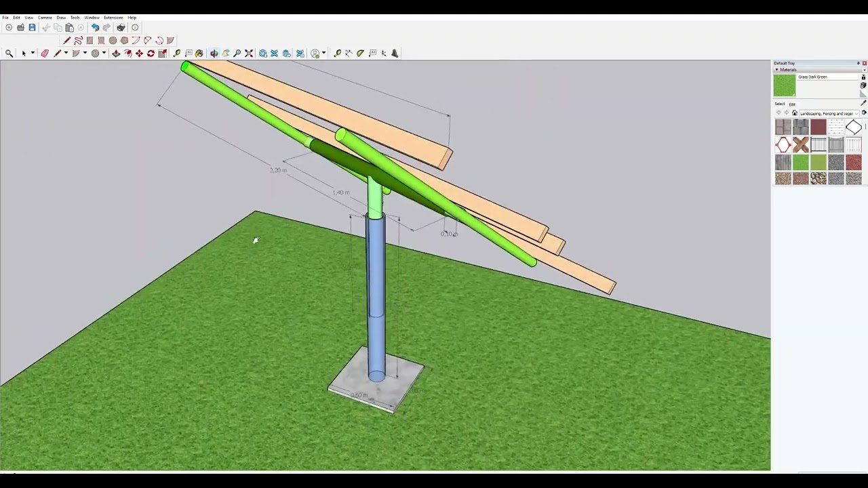
Task: Edit the Grass Dark Green name field
Action: [827, 77]
